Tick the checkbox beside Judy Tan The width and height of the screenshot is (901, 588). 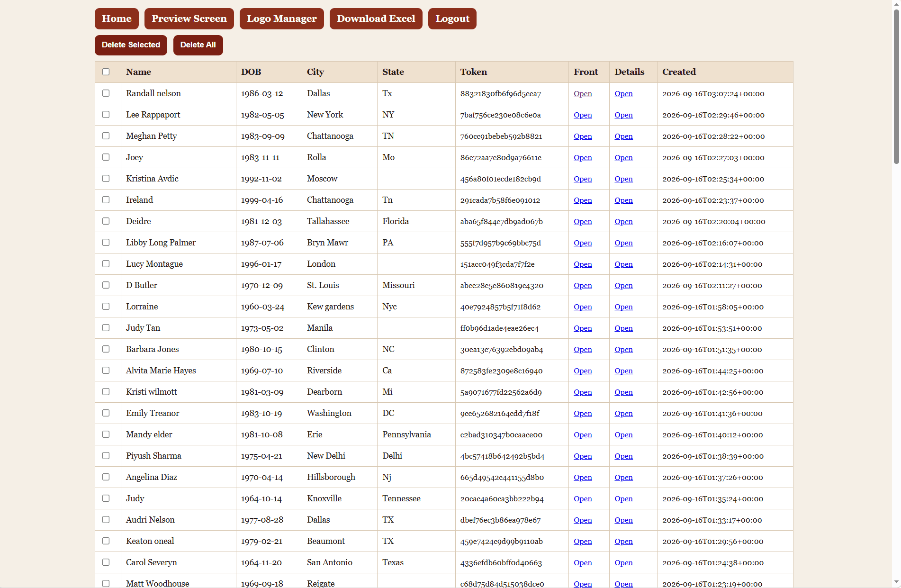(106, 328)
